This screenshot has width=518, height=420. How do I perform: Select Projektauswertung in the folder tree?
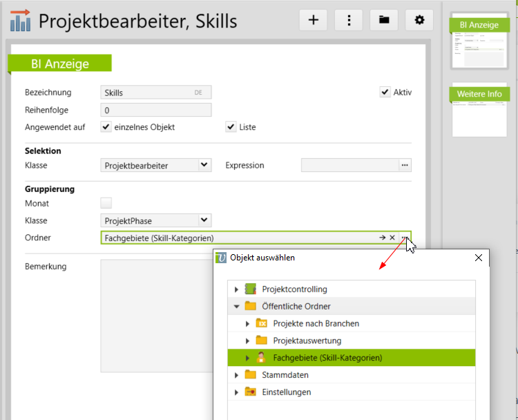[307, 341]
